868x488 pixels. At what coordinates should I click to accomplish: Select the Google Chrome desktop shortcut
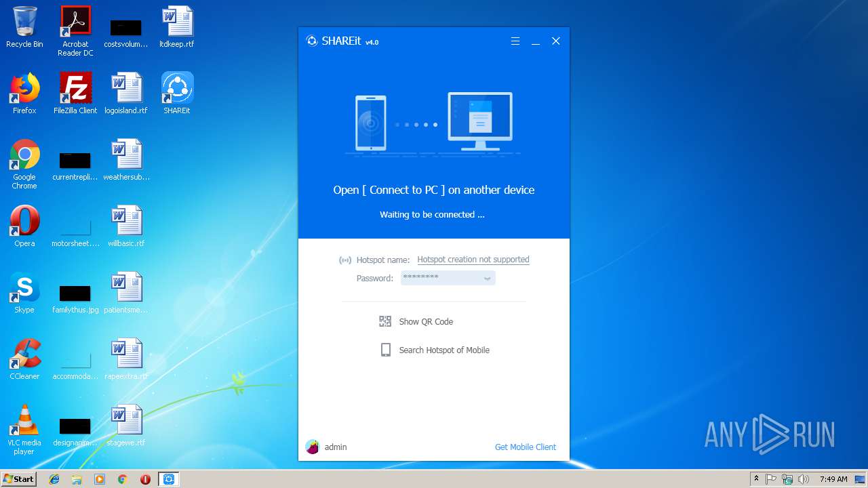pos(24,164)
